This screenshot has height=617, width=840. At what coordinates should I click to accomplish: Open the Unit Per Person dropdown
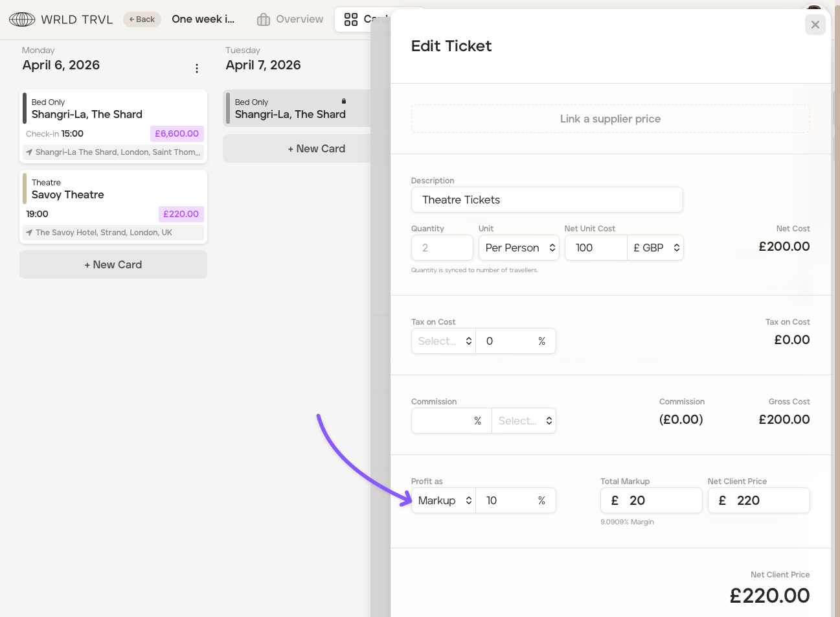point(518,248)
